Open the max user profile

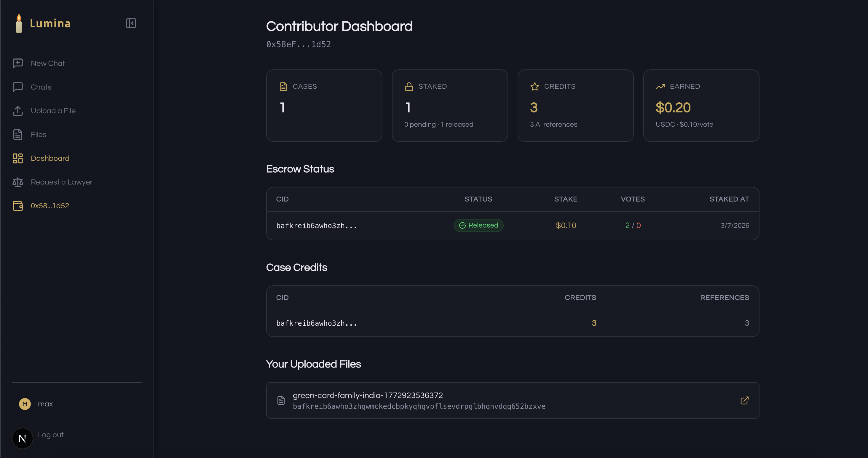45,404
